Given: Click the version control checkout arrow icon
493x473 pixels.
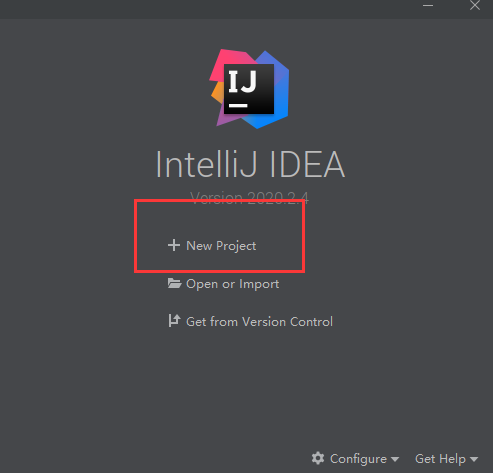Looking at the screenshot, I should 174,321.
